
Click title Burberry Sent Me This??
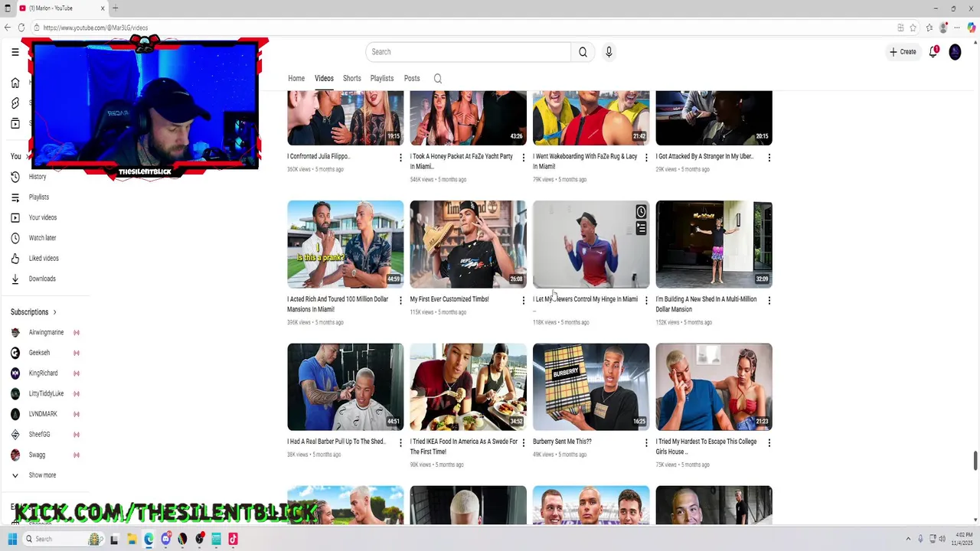coord(562,442)
